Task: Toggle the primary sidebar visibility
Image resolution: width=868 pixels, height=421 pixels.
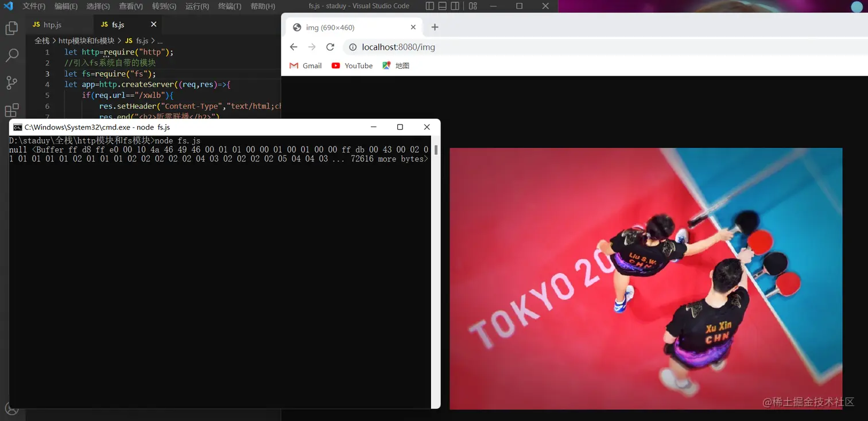Action: [x=429, y=6]
